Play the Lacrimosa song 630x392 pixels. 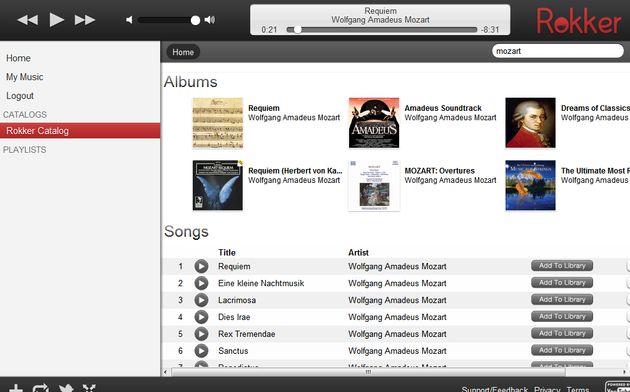point(201,300)
